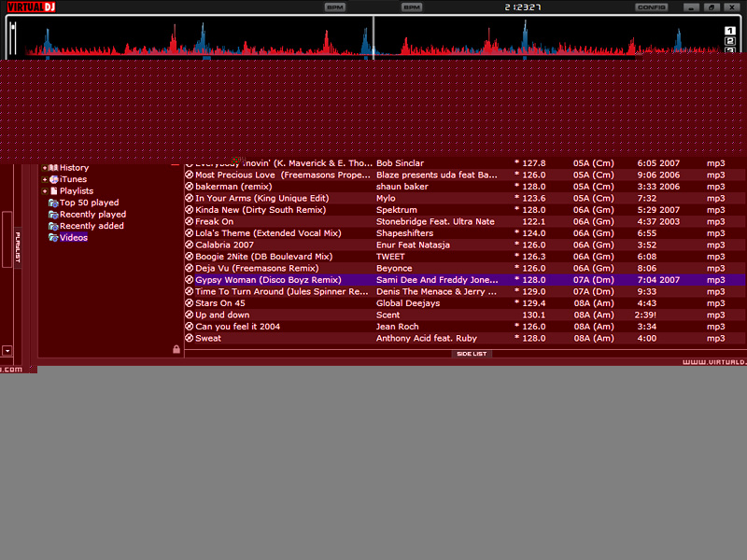Screen dimensions: 747x560
Task: Switch waveform zoom to level 2
Action: (730, 41)
